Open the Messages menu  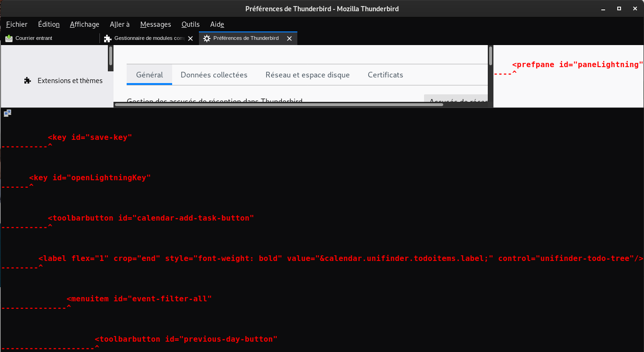tap(156, 24)
